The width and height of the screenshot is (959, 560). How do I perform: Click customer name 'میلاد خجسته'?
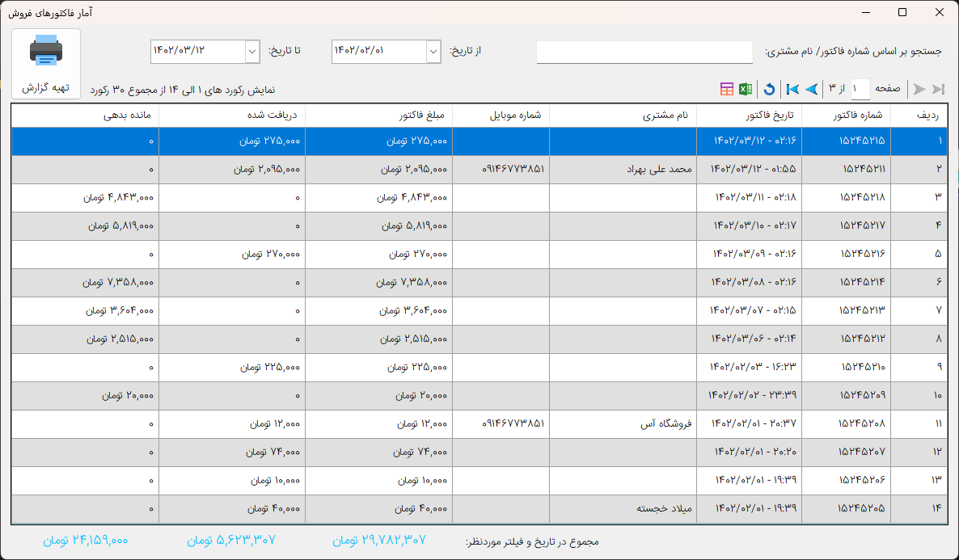tap(664, 508)
